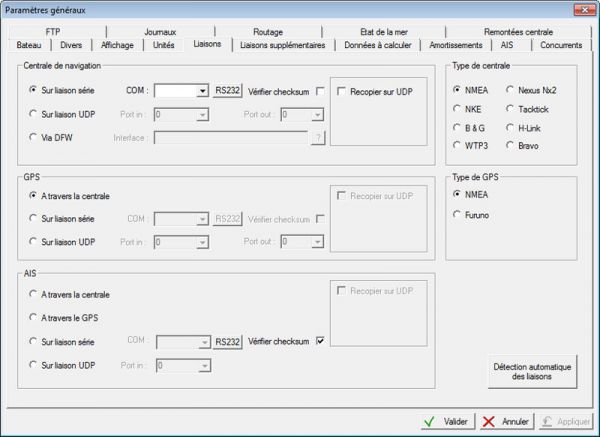Click RS232 button in the AIS section
Image resolution: width=600 pixels, height=437 pixels.
tap(227, 341)
